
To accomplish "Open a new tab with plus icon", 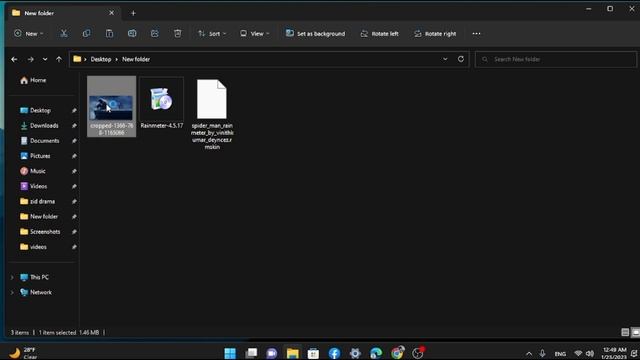I will 133,13.
